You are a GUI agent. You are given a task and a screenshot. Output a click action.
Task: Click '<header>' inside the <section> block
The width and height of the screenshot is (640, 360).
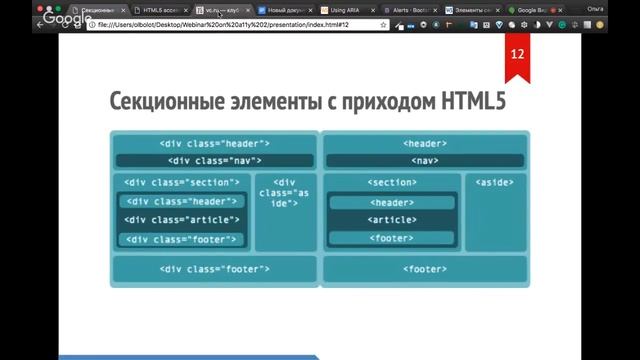392,203
